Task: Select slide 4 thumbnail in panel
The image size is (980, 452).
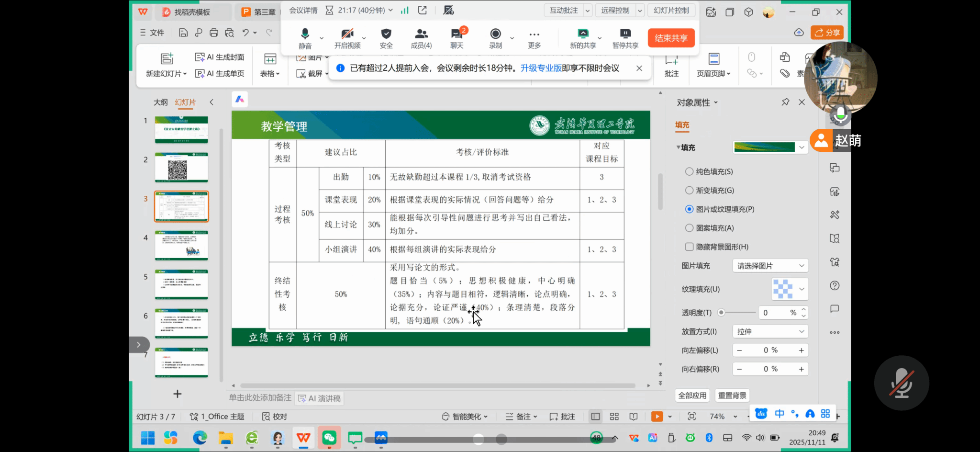Action: coord(181,245)
